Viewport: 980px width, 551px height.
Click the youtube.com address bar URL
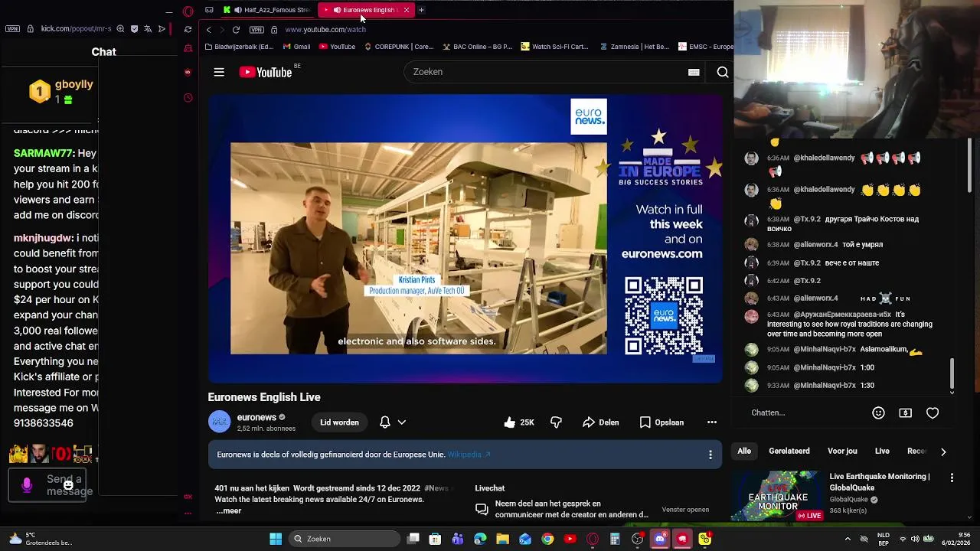325,30
